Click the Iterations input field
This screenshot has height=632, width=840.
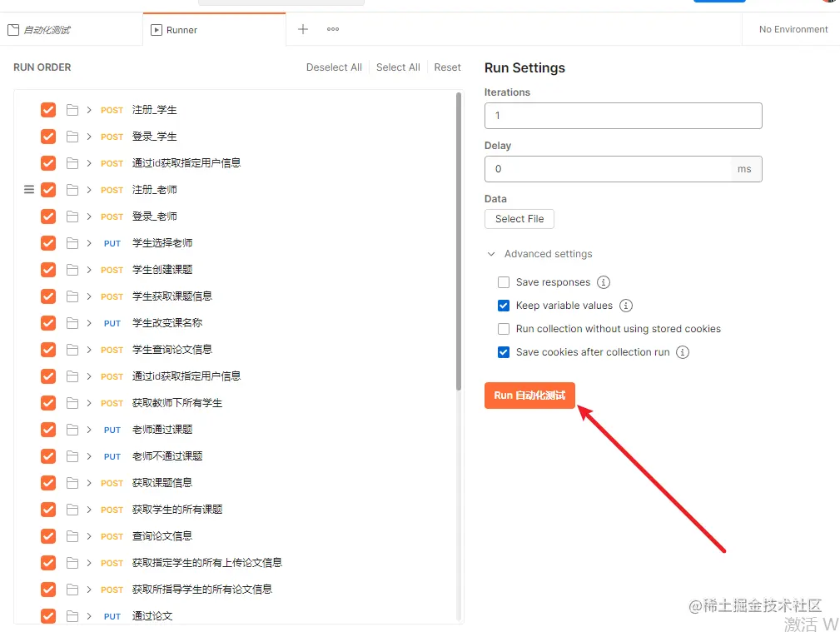pos(623,116)
